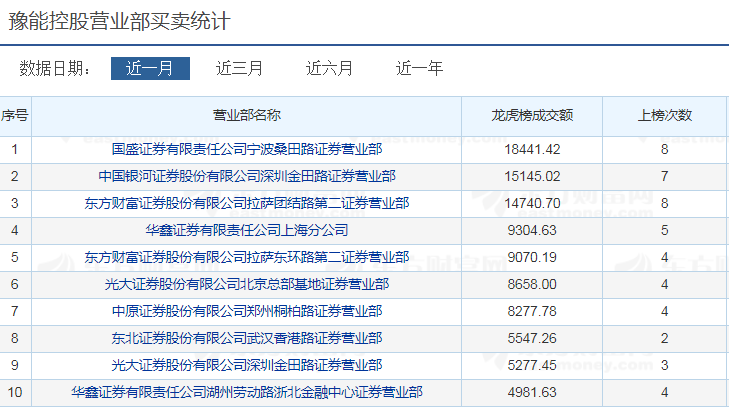
Task: Click row number 10 in 序号 column
Action: point(14,392)
